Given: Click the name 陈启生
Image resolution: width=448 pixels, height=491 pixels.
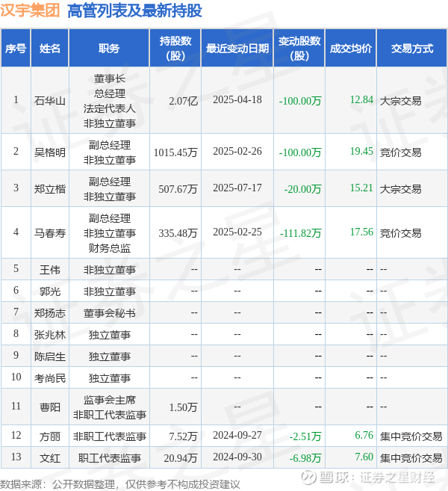Looking at the screenshot, I should click(50, 356).
